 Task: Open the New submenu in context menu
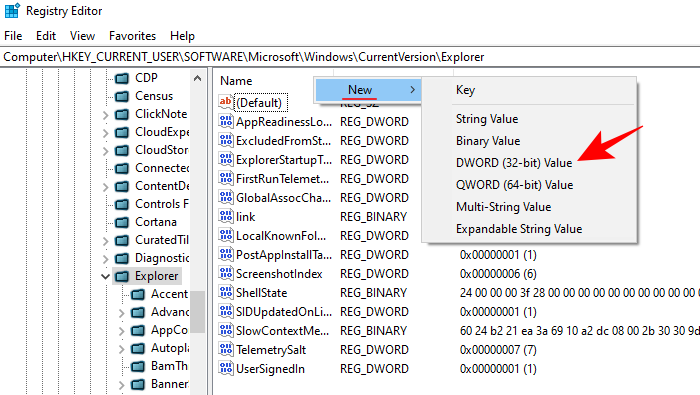point(368,90)
